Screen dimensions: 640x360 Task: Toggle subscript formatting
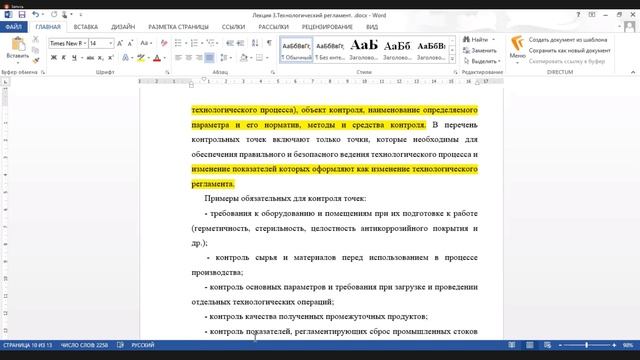(x=100, y=58)
